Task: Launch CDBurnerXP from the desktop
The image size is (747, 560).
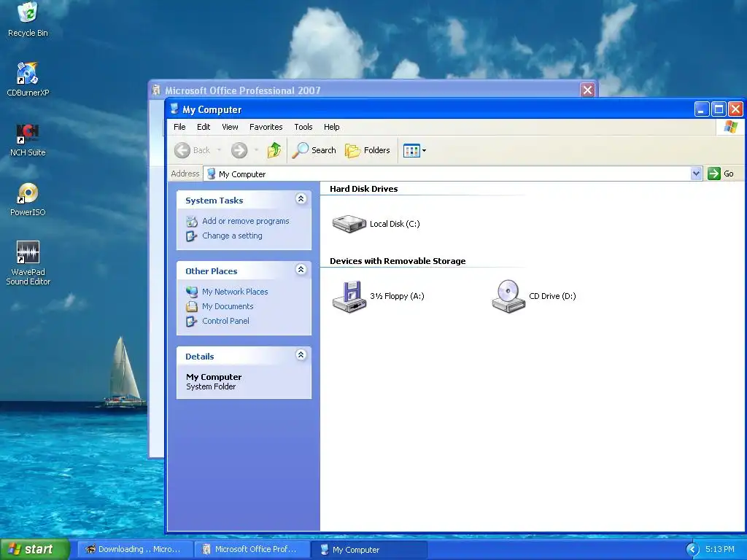Action: point(28,79)
